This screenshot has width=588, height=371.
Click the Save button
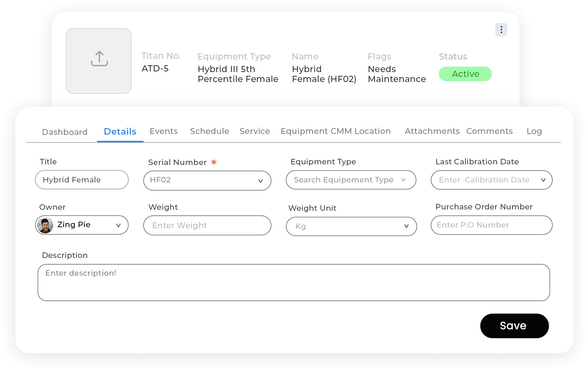pos(514,326)
